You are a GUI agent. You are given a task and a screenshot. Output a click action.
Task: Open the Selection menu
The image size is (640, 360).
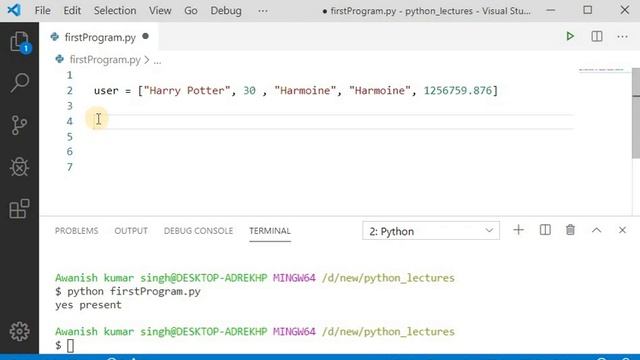click(115, 11)
